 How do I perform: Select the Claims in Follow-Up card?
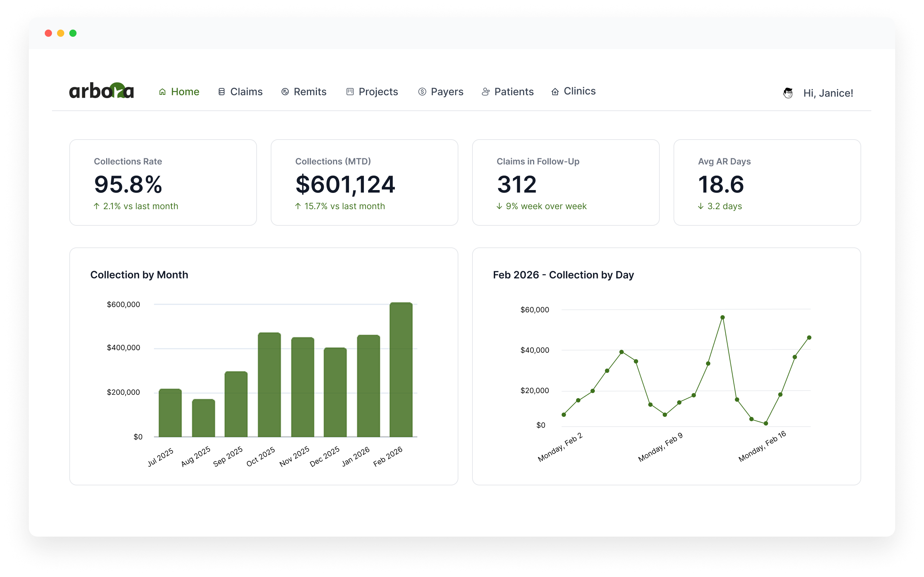pyautogui.click(x=566, y=182)
